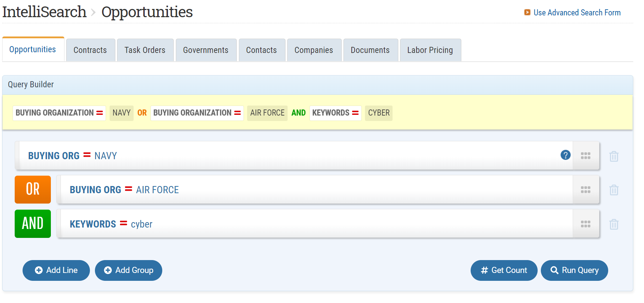Viewport: 644px width, 303px height.
Task: Click the grid handle on KEYWORDS row
Action: tap(585, 224)
